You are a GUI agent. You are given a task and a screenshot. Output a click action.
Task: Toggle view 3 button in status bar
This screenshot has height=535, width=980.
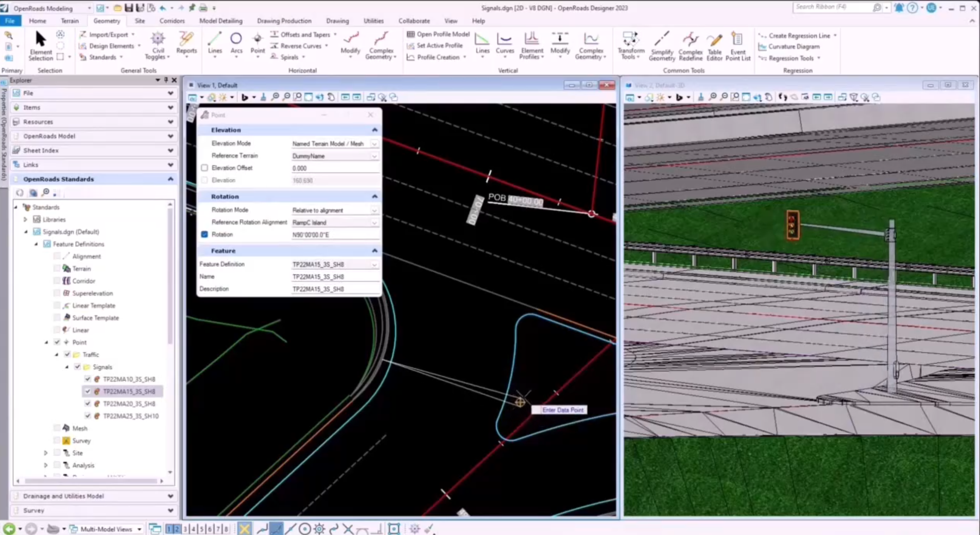pos(185,529)
